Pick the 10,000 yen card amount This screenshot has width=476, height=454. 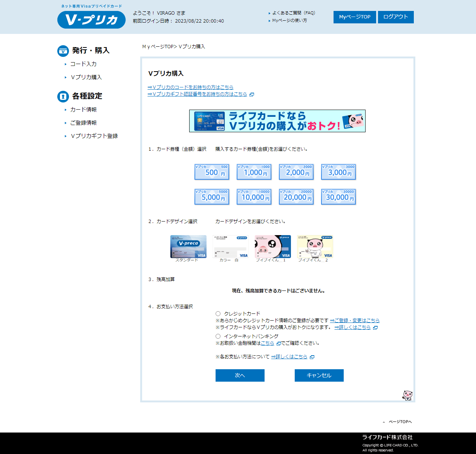click(254, 197)
